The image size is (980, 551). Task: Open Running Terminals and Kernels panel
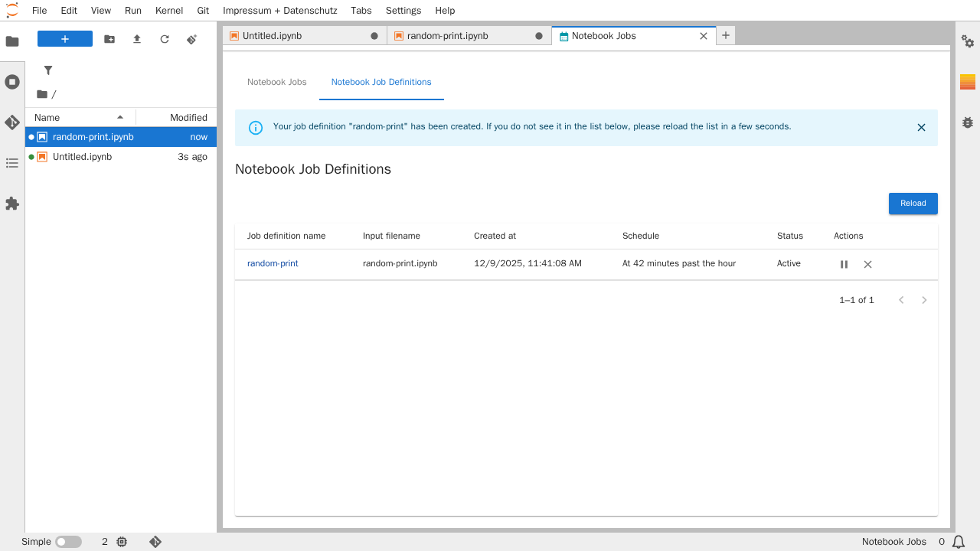(12, 82)
